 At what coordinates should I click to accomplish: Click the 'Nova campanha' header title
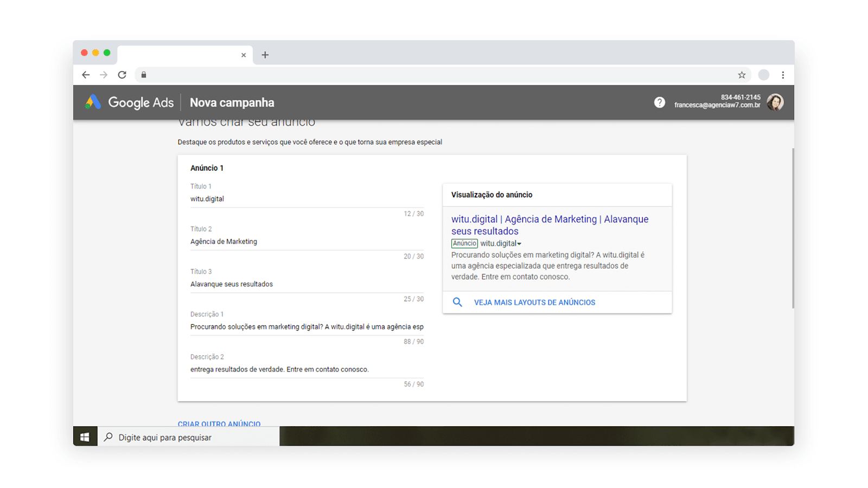point(232,102)
